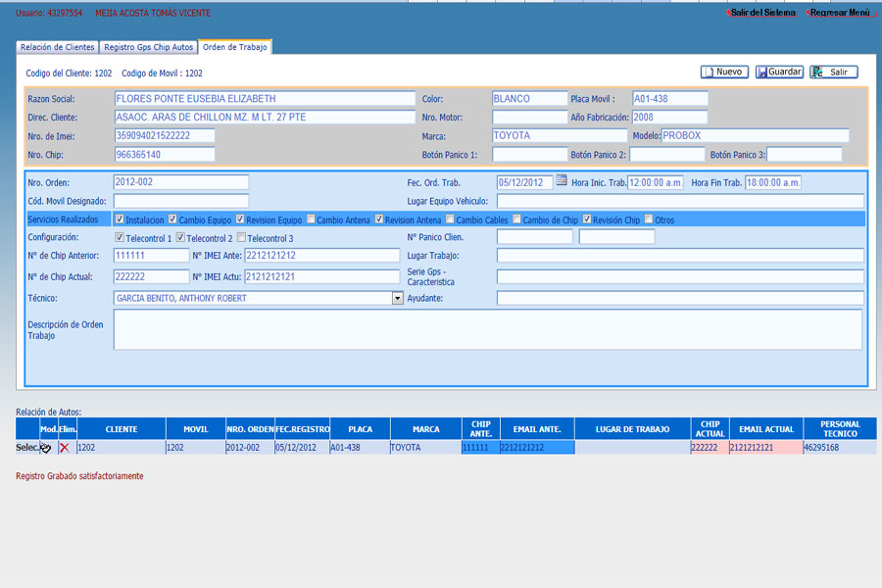Viewport: 882px width, 588px height.
Task: Click the Regresar Menú link
Action: 840,13
